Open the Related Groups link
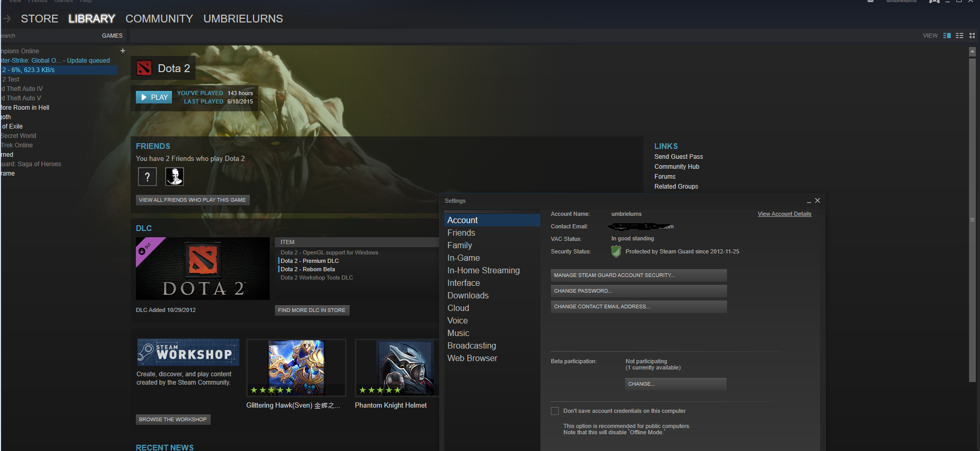The height and width of the screenshot is (451, 980). point(676,187)
